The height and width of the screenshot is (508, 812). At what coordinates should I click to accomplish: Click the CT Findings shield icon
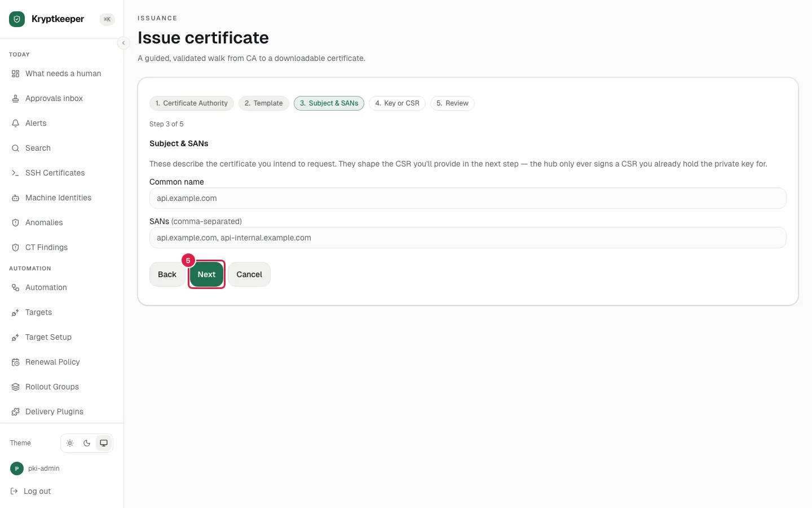15,248
